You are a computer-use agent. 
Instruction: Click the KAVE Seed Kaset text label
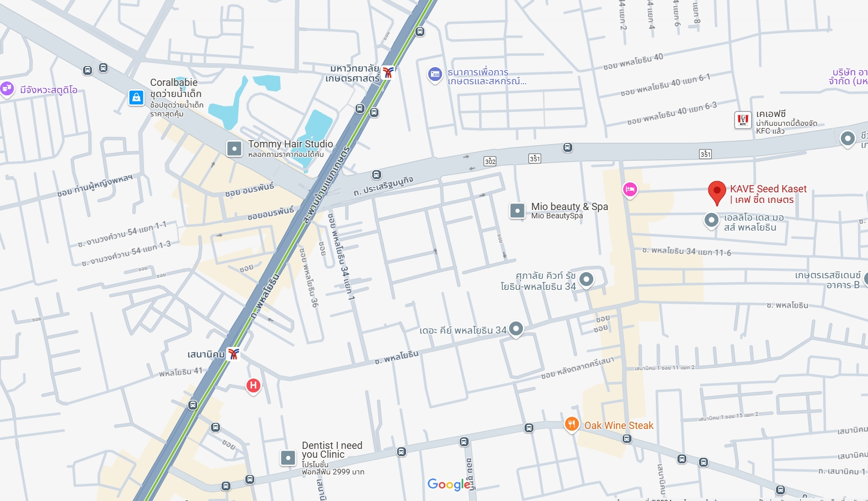point(768,194)
